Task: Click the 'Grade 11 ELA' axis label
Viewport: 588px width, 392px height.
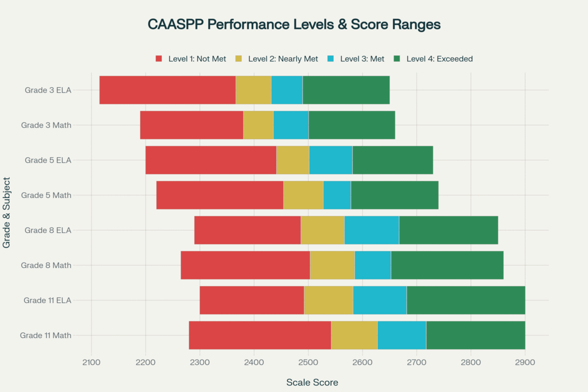Action: 48,300
